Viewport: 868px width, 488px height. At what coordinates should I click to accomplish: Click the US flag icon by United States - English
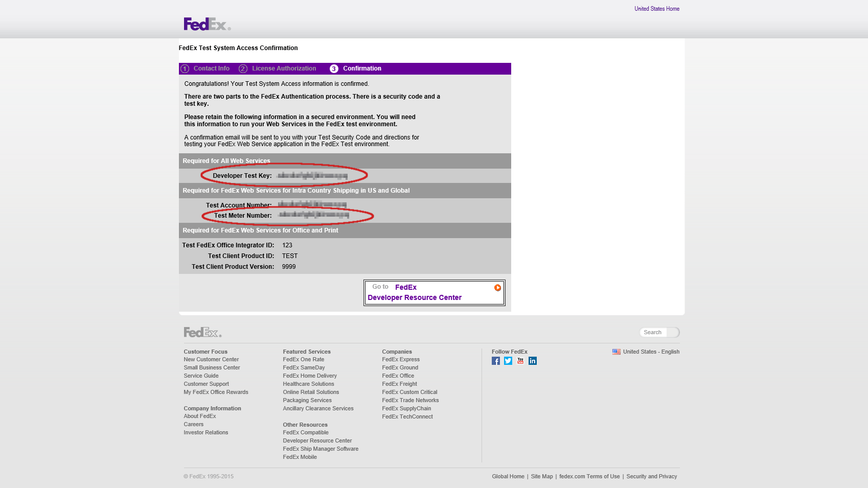pyautogui.click(x=616, y=352)
